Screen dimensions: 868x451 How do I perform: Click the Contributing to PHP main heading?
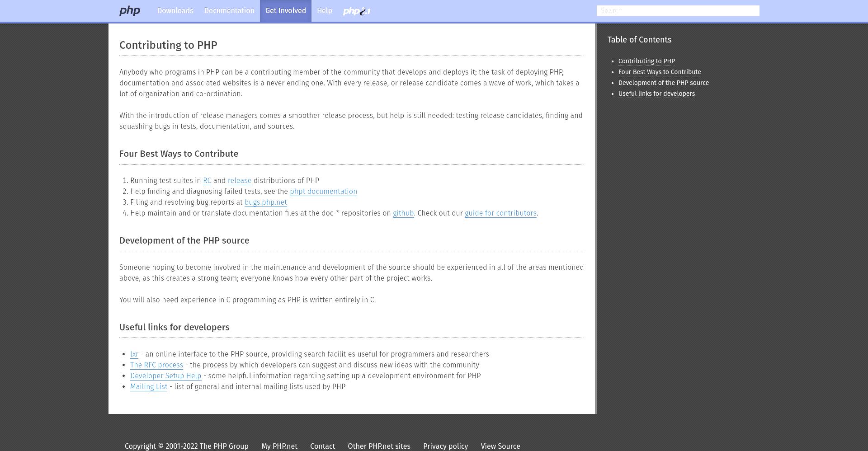pos(168,45)
